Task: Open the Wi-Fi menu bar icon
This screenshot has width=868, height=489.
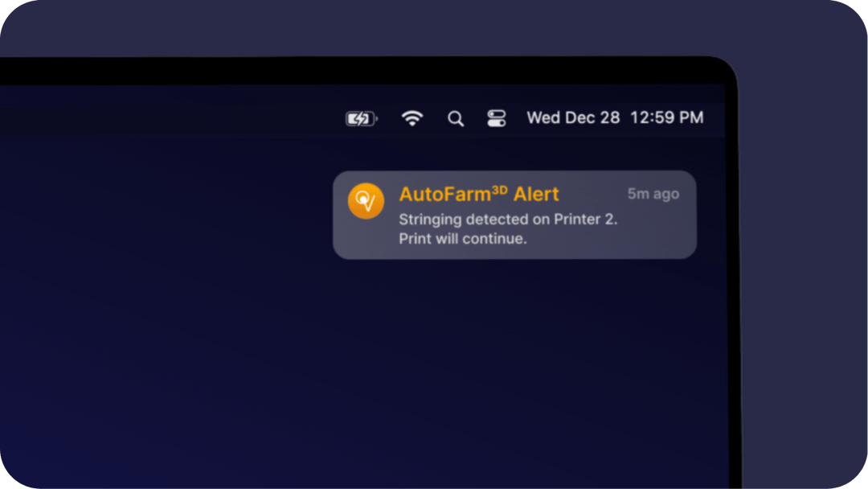Action: 412,118
